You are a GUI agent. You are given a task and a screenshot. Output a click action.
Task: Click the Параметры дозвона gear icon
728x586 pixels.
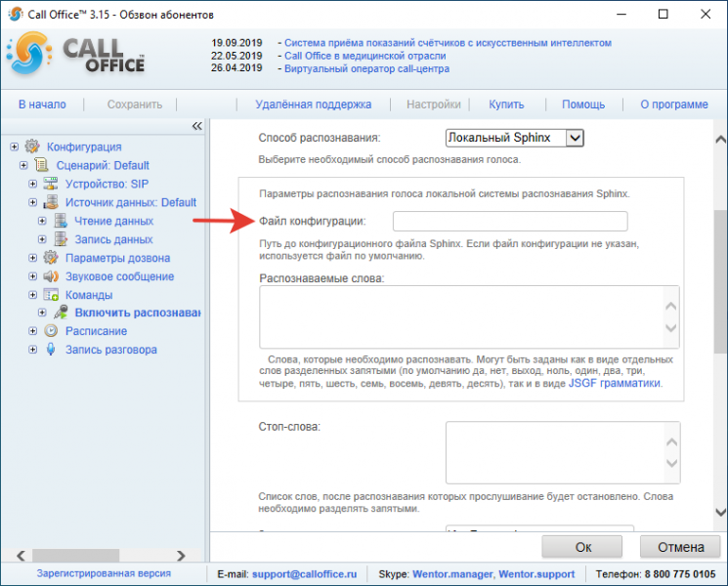click(x=51, y=258)
